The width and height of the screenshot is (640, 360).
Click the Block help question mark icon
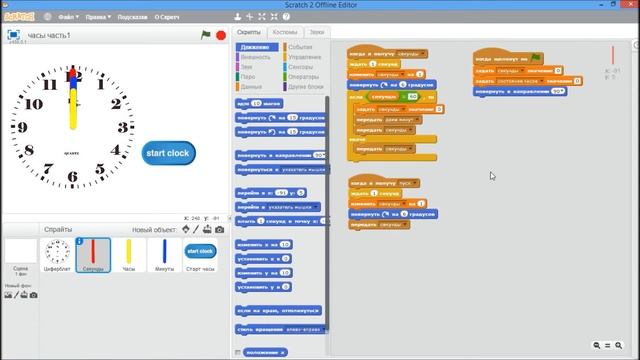click(286, 17)
